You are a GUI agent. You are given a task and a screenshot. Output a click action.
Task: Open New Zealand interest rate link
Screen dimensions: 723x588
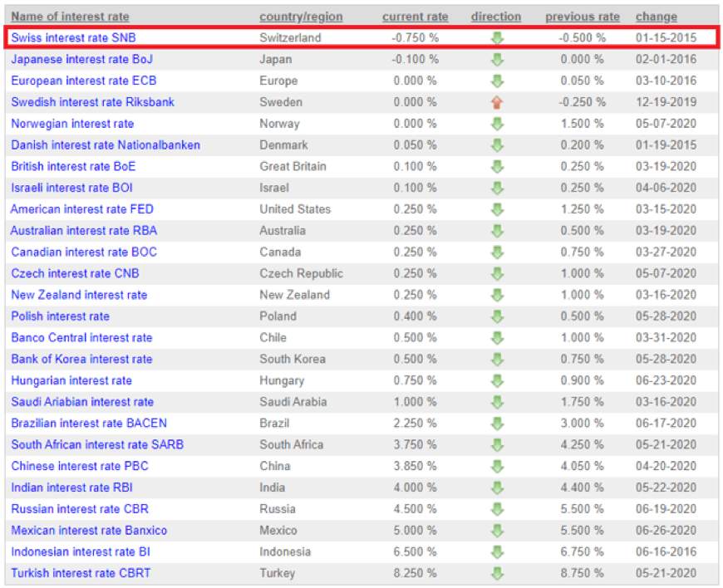(79, 295)
